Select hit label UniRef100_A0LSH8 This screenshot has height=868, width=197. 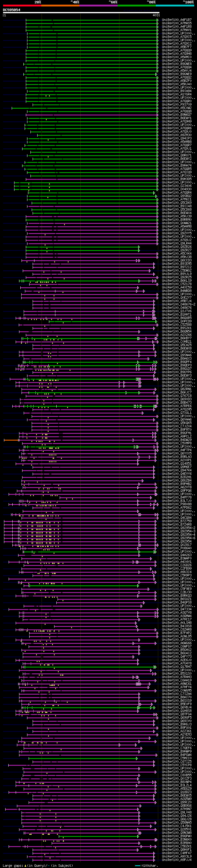click(x=177, y=623)
